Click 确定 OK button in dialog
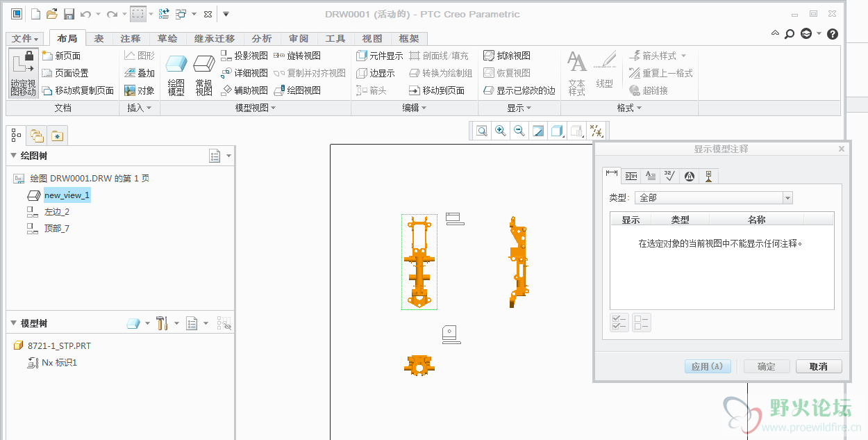 click(x=767, y=366)
